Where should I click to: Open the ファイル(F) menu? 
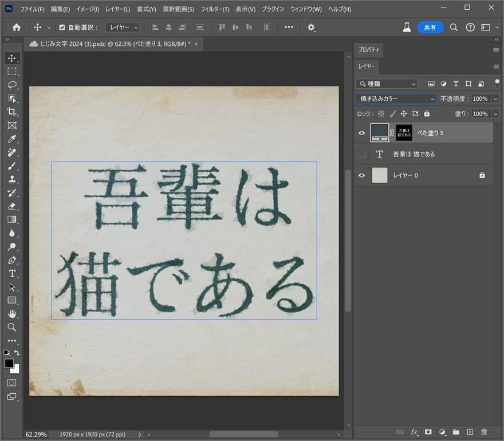pos(32,9)
